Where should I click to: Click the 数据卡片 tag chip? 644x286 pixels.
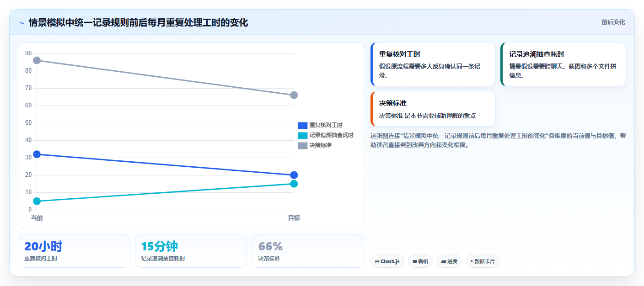point(483,261)
